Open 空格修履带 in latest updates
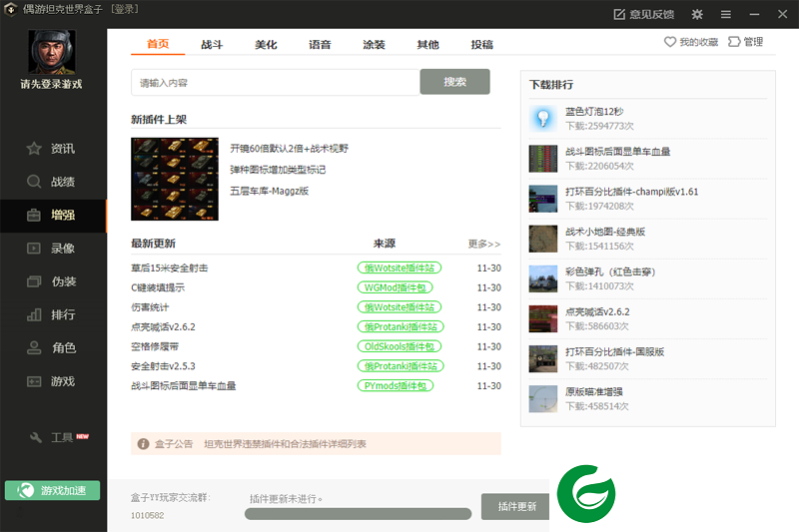The height and width of the screenshot is (532, 799). tap(155, 346)
